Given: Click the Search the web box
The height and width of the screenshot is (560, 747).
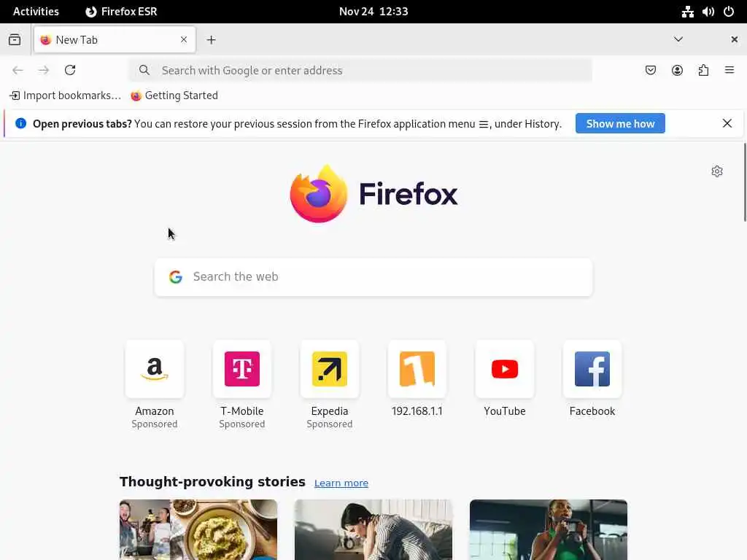Looking at the screenshot, I should pyautogui.click(x=373, y=277).
